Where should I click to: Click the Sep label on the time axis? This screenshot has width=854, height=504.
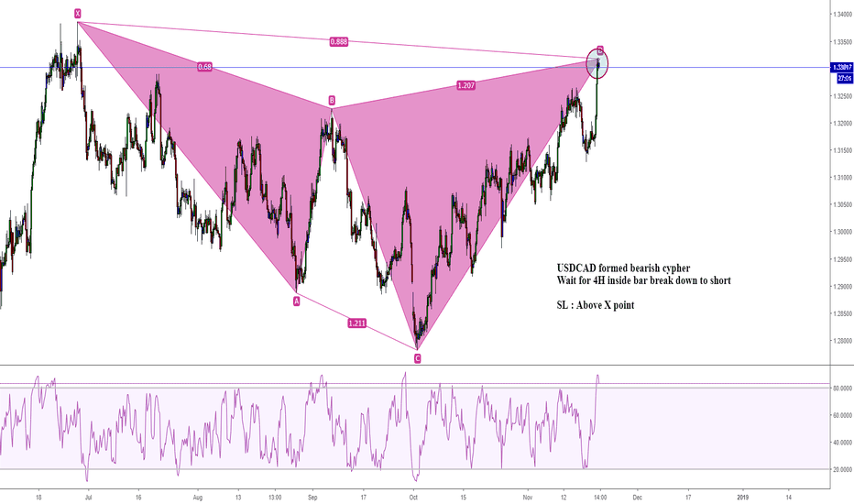312,498
